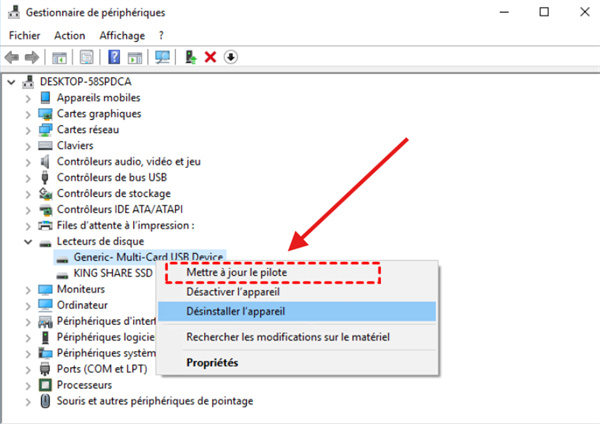Open the Properties toolbar icon
Screen dimensions: 600x424
(86, 57)
